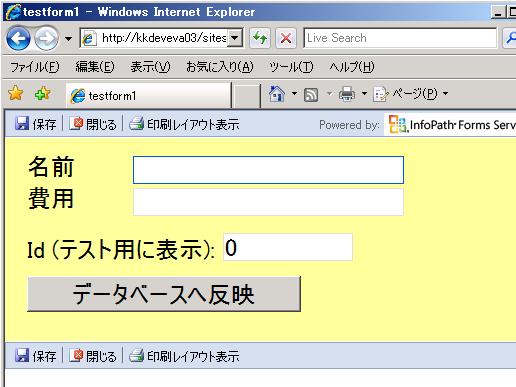The width and height of the screenshot is (516, 387).
Task: Open the 表示(V) menu
Action: (150, 67)
